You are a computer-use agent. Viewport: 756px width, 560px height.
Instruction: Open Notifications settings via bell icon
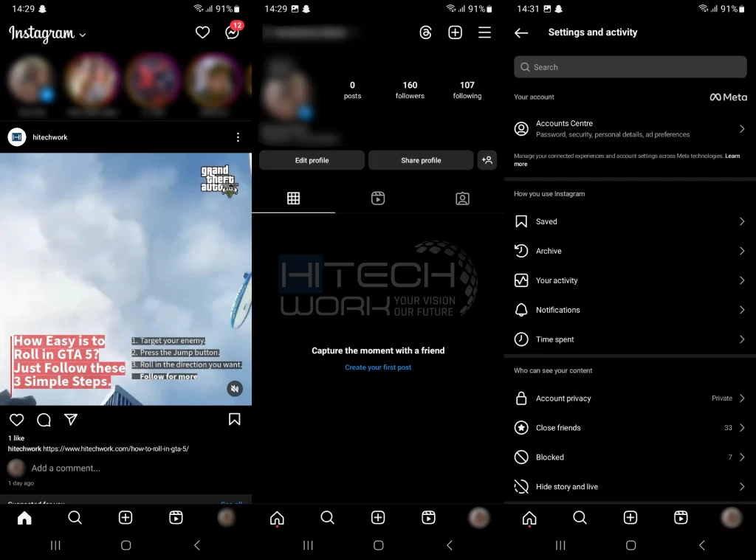point(521,310)
